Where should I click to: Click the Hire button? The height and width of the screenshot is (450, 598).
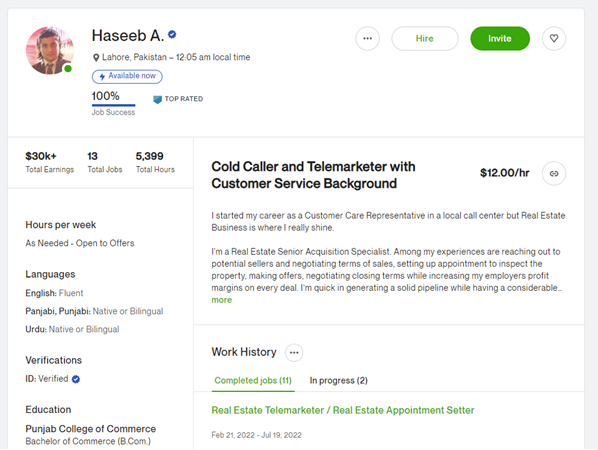[424, 39]
